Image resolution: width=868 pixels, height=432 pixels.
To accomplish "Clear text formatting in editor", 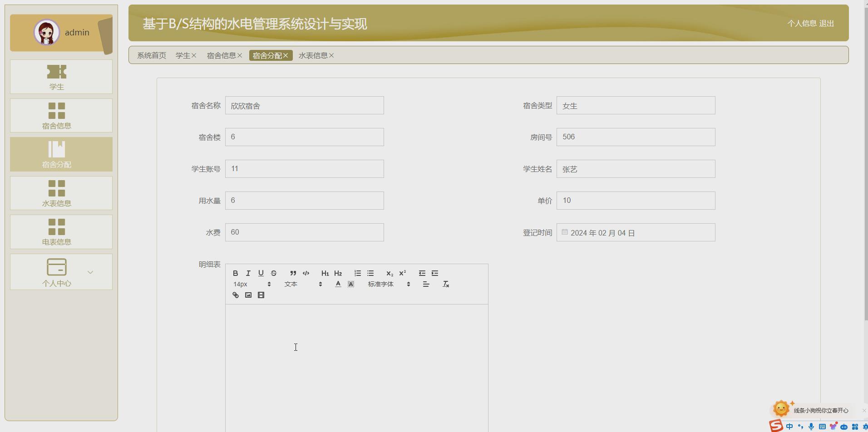I will 446,284.
